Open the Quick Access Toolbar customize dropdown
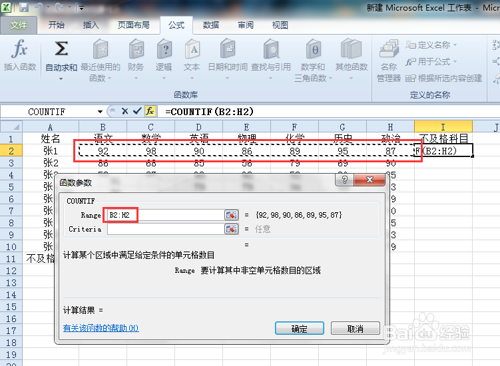Image resolution: width=500 pixels, height=366 pixels. pos(81,8)
